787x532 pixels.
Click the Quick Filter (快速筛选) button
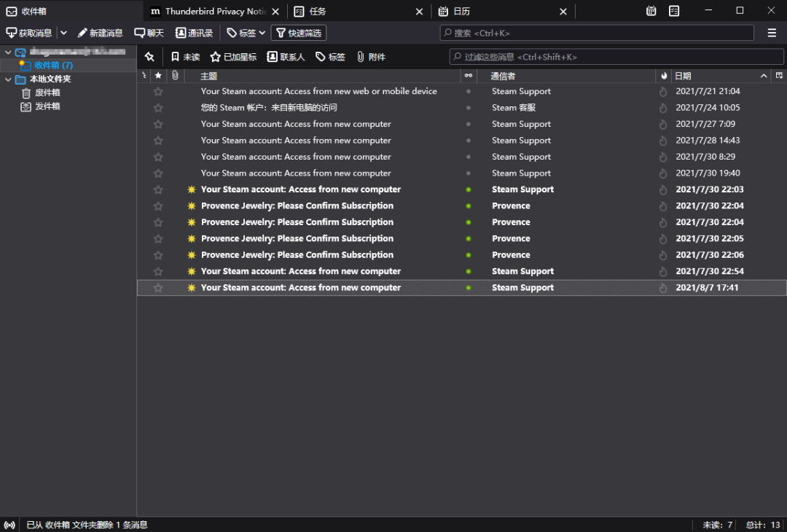pos(299,33)
